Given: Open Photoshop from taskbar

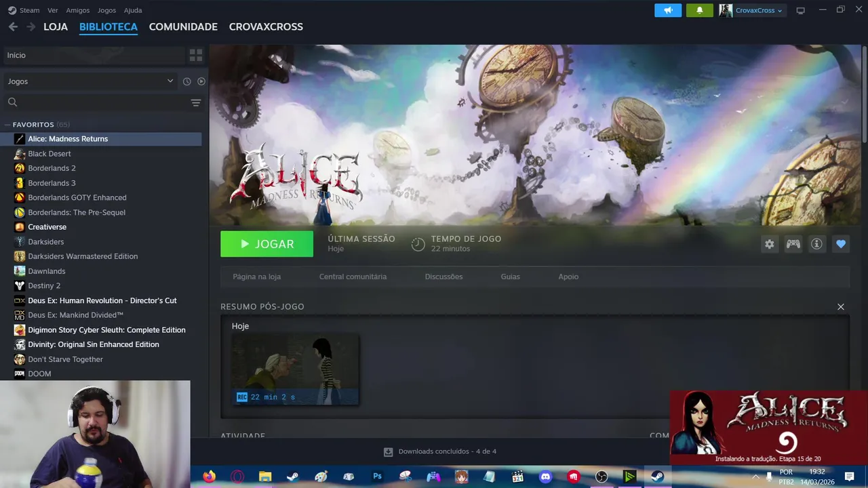Looking at the screenshot, I should (x=377, y=476).
